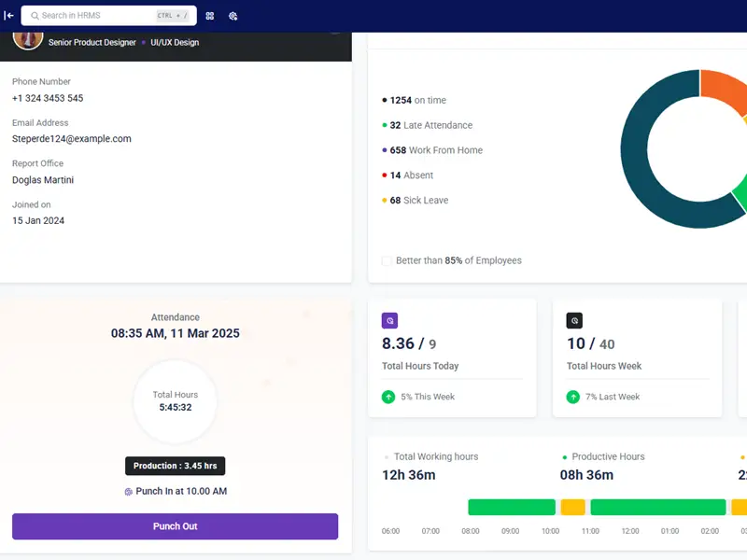Click the green up arrow beside 5% This Week

(x=389, y=397)
